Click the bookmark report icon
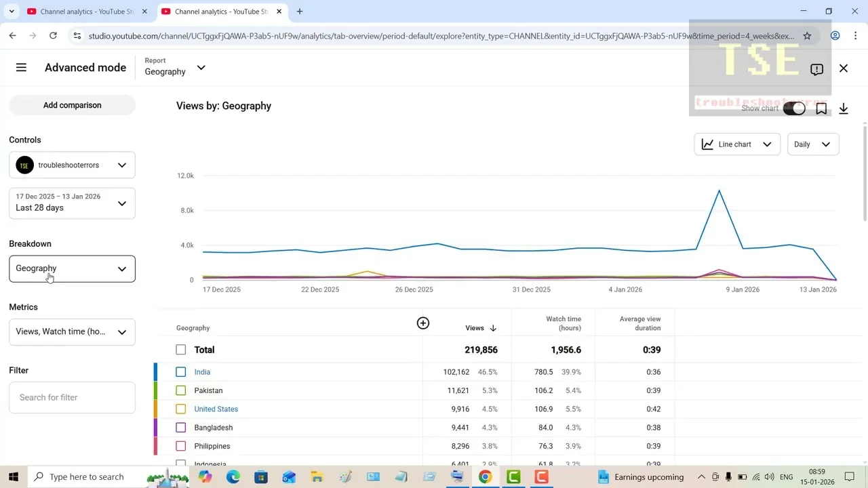 (x=821, y=108)
